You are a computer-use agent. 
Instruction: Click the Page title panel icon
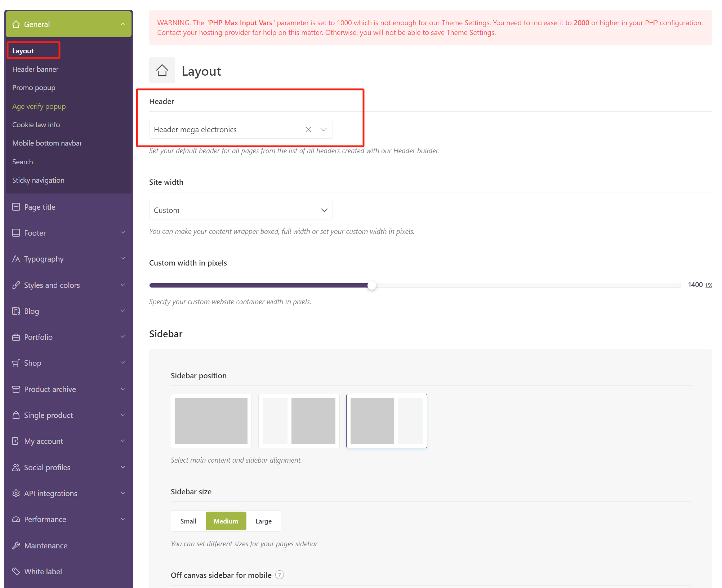(16, 207)
